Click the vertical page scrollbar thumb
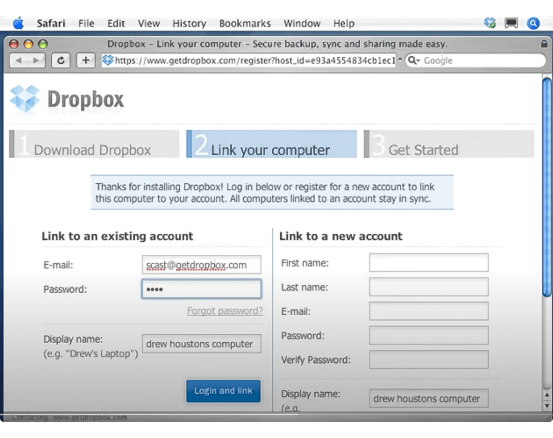 (x=547, y=187)
